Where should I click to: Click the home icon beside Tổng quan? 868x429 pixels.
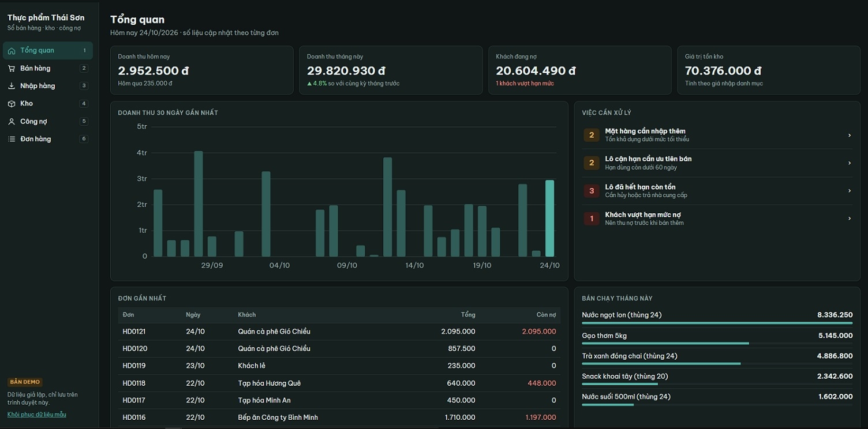click(x=12, y=51)
